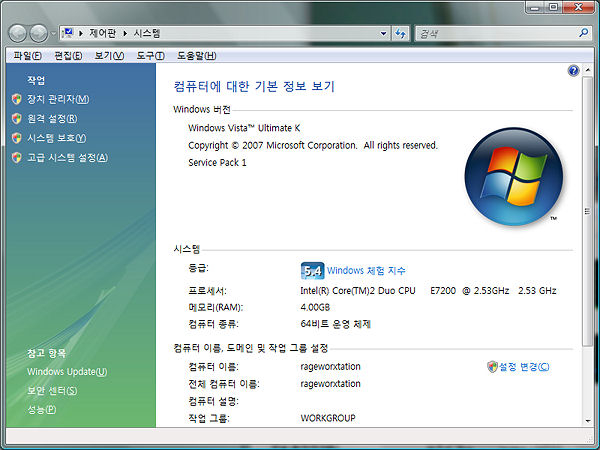The width and height of the screenshot is (600, 450).
Task: Click the '64비트 운영 체제' value
Action: coord(336,324)
